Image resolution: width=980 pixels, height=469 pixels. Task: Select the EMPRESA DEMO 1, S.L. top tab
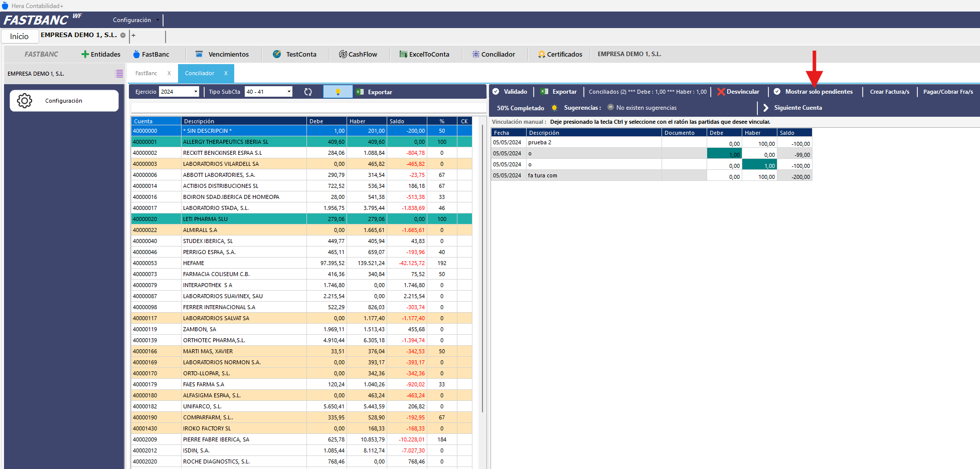pyautogui.click(x=79, y=35)
